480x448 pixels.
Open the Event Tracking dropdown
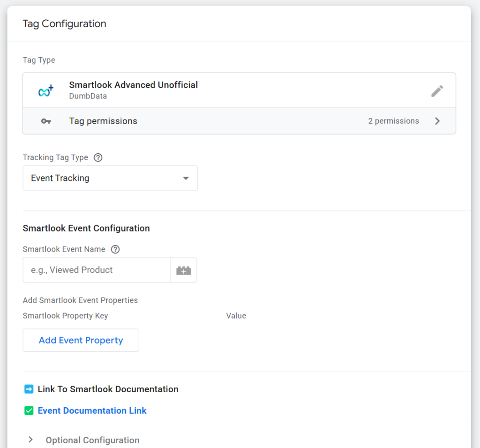(110, 178)
